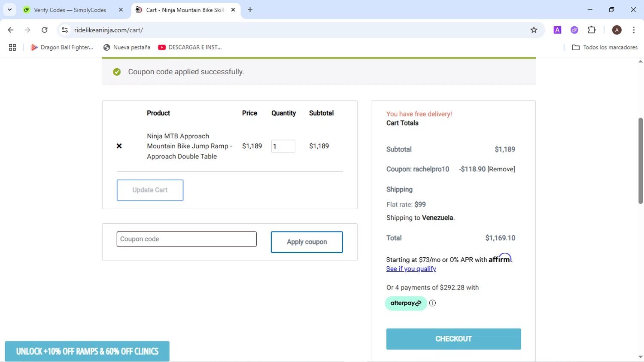Click scrollbar down arrow
The width and height of the screenshot is (644, 362).
pyautogui.click(x=640, y=357)
